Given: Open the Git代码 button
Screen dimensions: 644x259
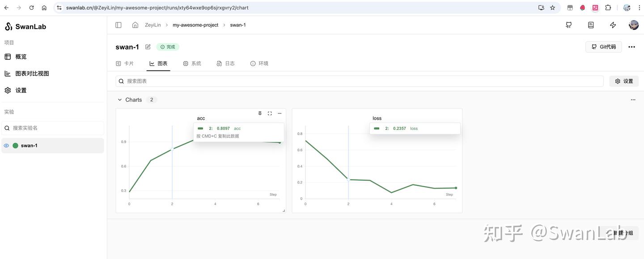Looking at the screenshot, I should coord(603,47).
